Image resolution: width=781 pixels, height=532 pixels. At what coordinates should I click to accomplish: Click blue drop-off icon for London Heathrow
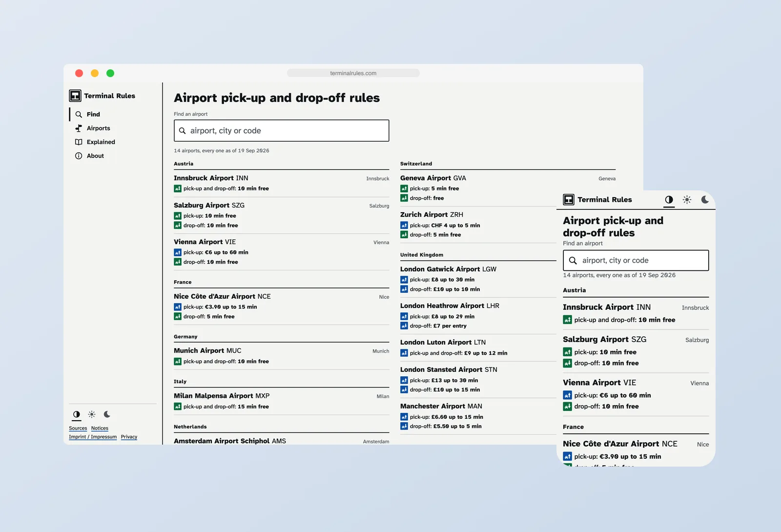coord(404,326)
